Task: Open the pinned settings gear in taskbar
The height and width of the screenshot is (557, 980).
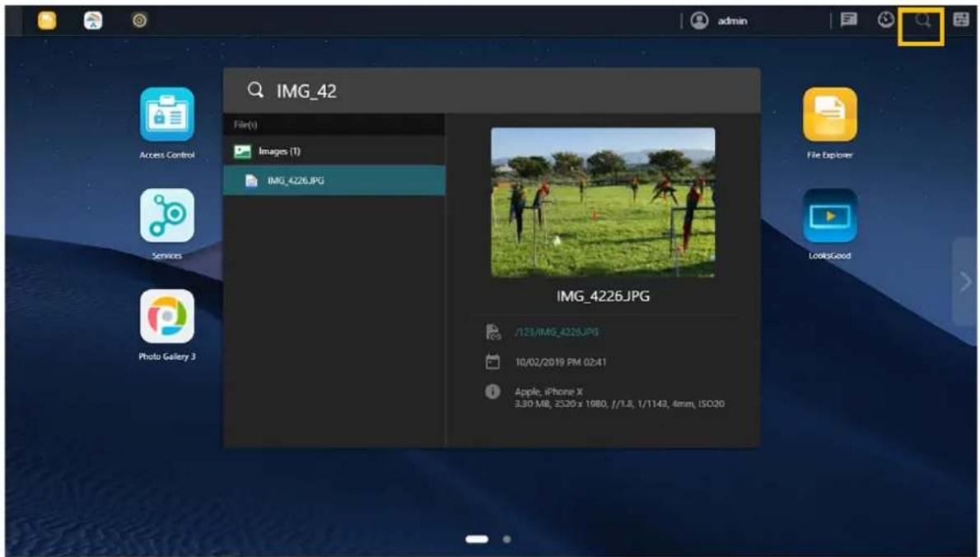Action: coord(140,22)
